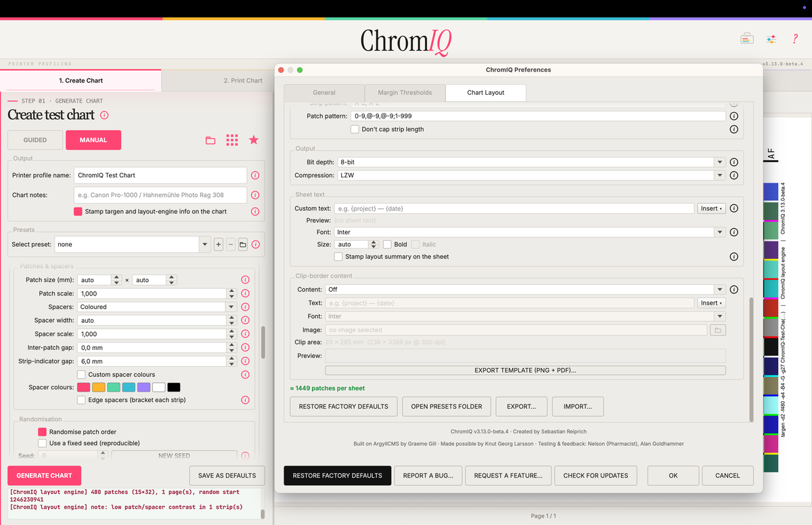Click OPEN PRESETS FOLDER button

[x=447, y=407]
